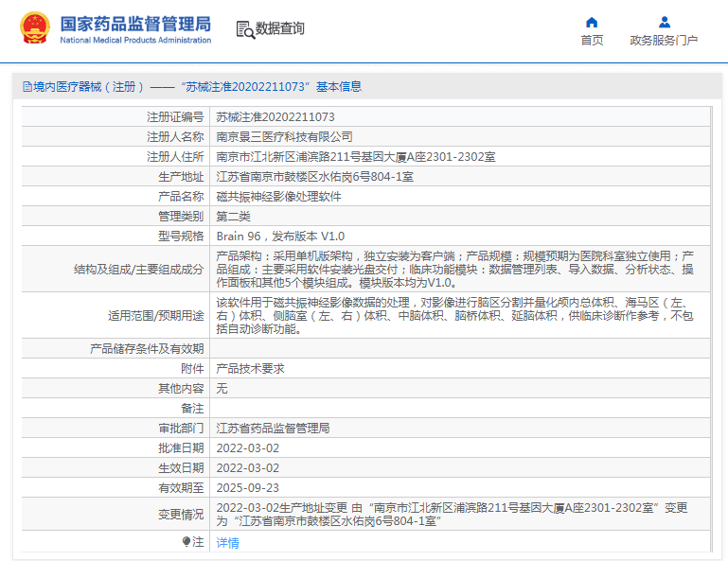728x561 pixels.
Task: Click the 产品名称 label
Action: (x=181, y=197)
